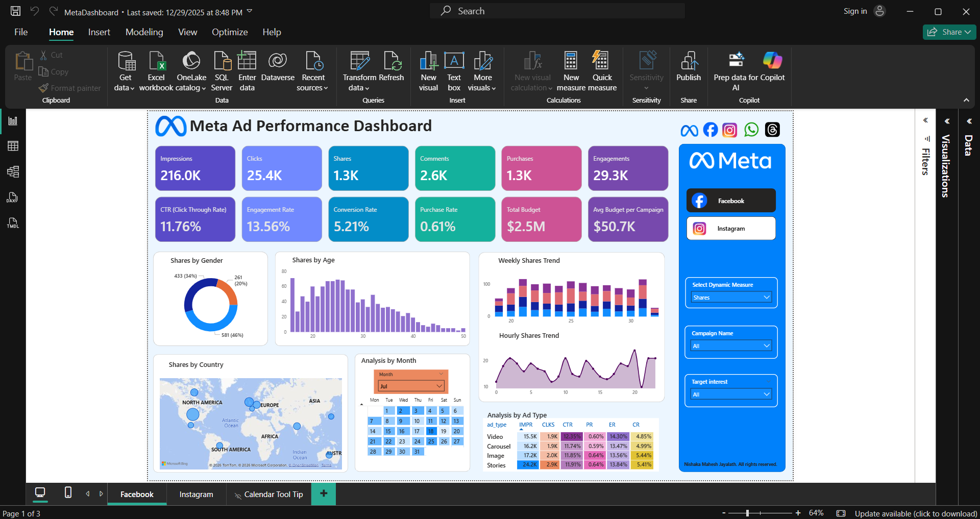This screenshot has width=980, height=519.
Task: Switch to mobile layout view
Action: pyautogui.click(x=68, y=492)
